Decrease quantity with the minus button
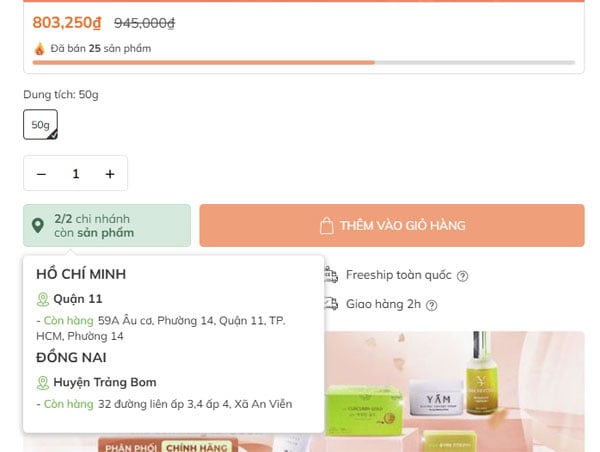 (41, 174)
